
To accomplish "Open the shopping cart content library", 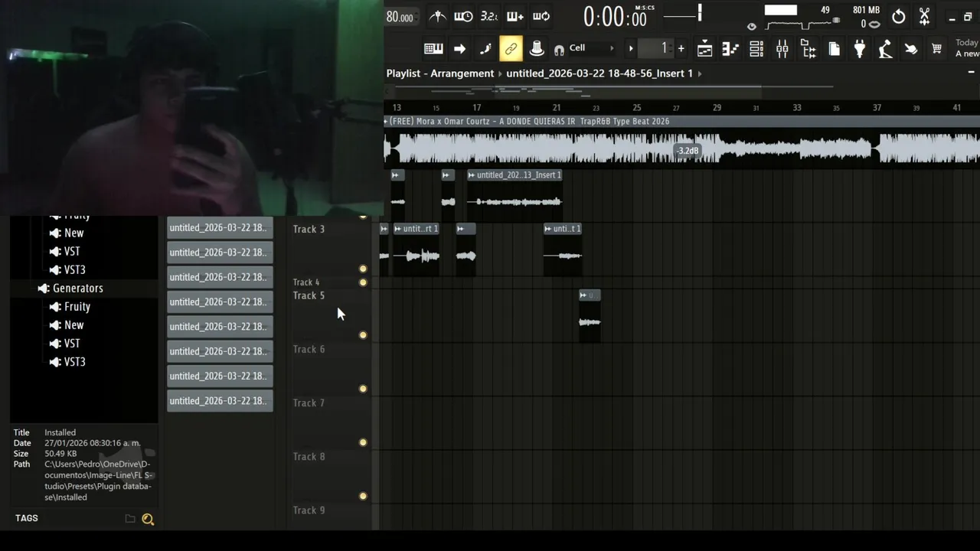I will 936,49.
